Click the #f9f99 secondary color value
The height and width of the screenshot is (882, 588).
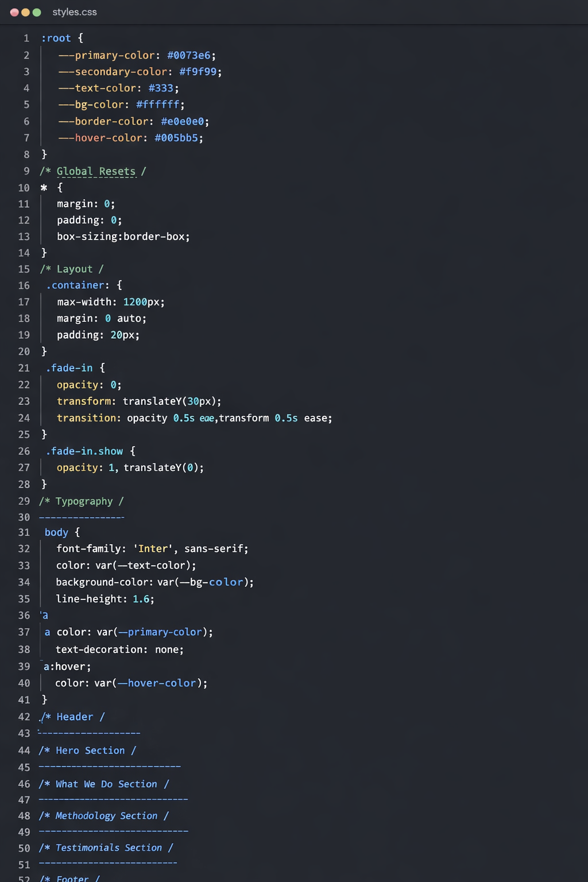coord(198,72)
